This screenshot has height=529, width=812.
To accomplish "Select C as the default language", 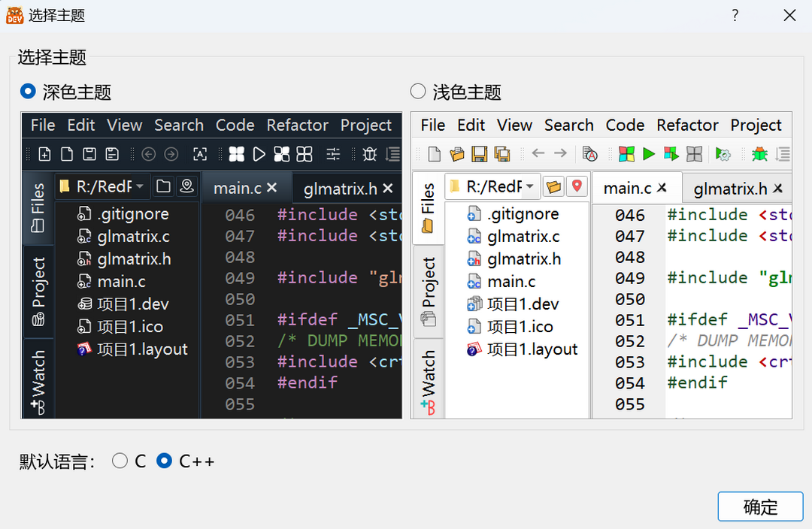I will tap(120, 461).
